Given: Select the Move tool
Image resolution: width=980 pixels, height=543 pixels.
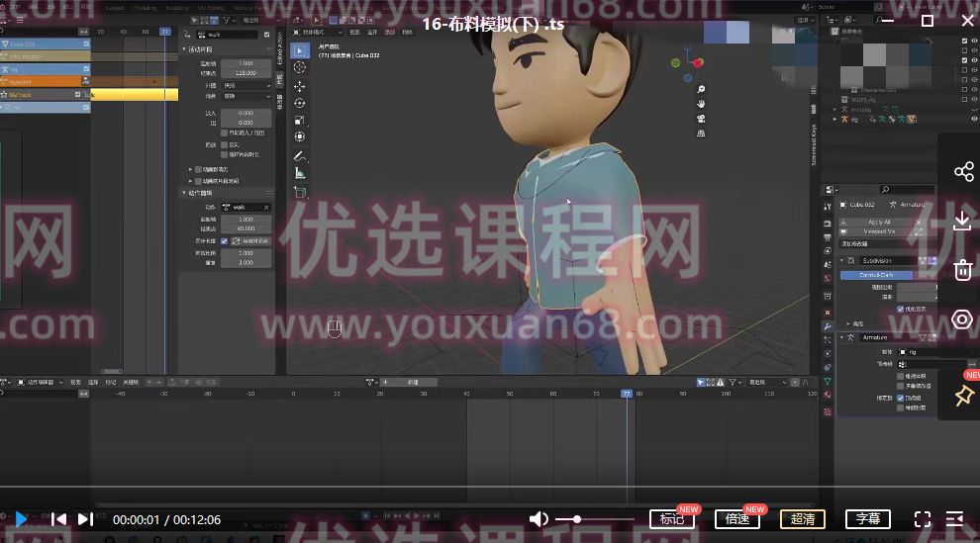Looking at the screenshot, I should click(300, 86).
